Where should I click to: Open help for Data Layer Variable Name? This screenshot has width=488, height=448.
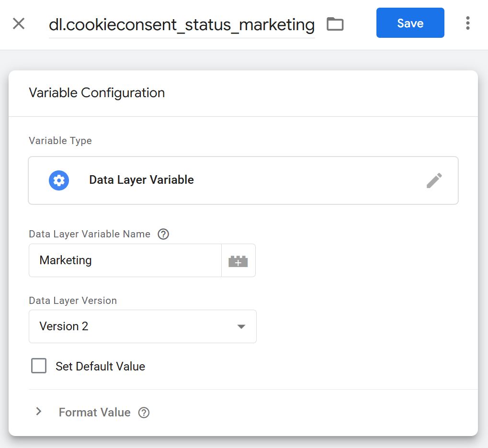coord(163,234)
